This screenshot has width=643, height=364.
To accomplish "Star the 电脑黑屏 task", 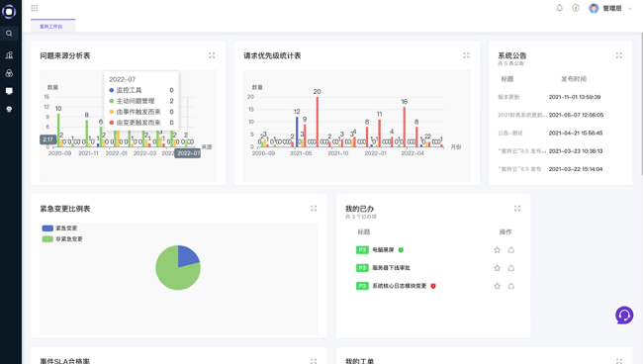I will pos(497,250).
